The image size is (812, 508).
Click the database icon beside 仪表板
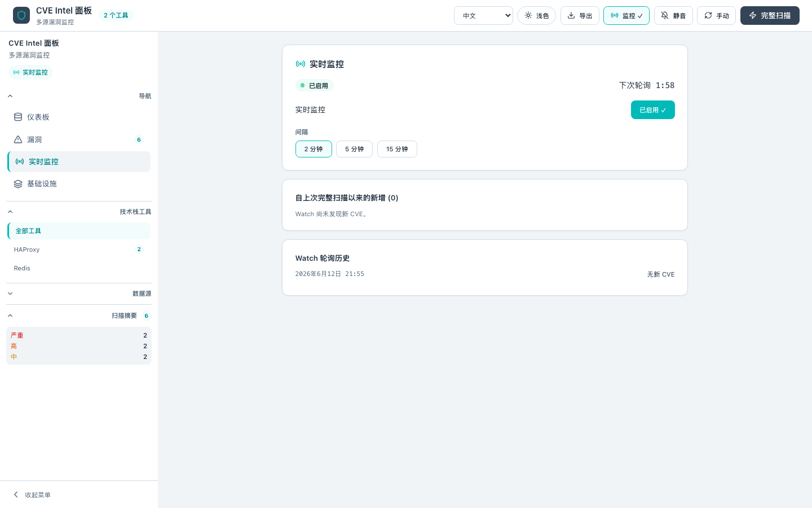point(18,117)
